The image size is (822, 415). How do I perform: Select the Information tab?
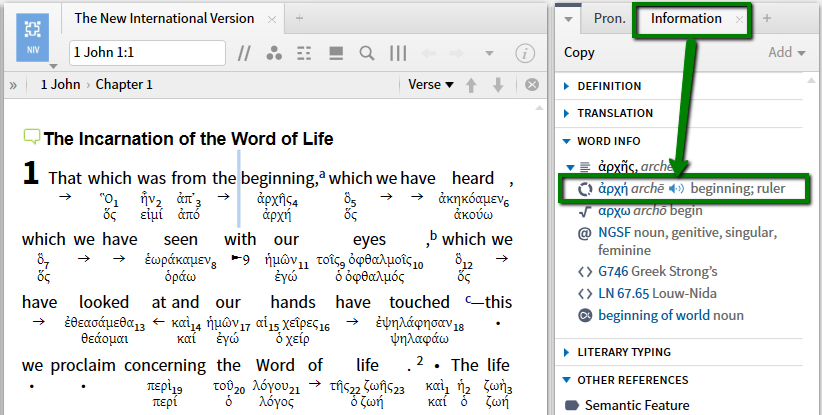[x=686, y=18]
